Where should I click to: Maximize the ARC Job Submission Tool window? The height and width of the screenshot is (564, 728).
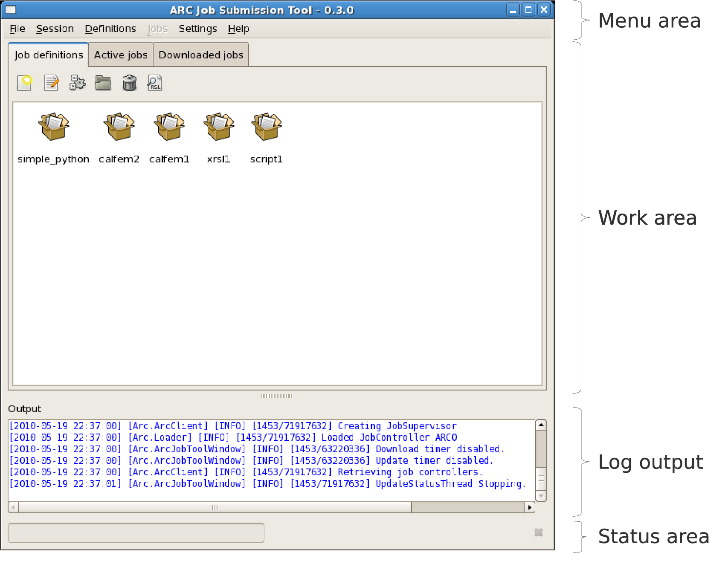tap(528, 10)
